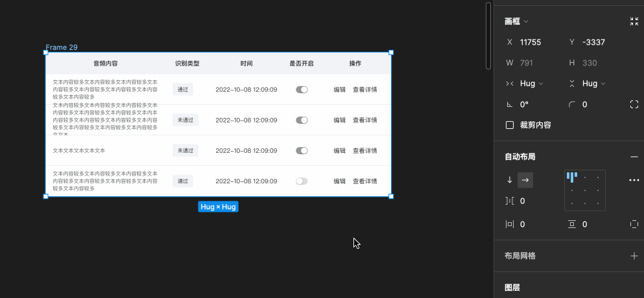This screenshot has width=644, height=298.
Task: Click the 音频内容 column header
Action: 106,63
